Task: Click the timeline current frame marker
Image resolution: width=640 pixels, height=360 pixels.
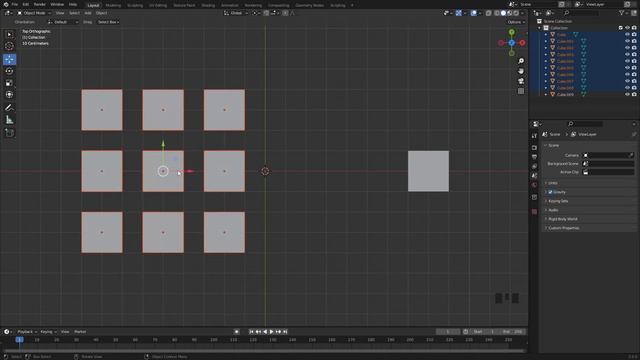Action: pyautogui.click(x=19, y=340)
